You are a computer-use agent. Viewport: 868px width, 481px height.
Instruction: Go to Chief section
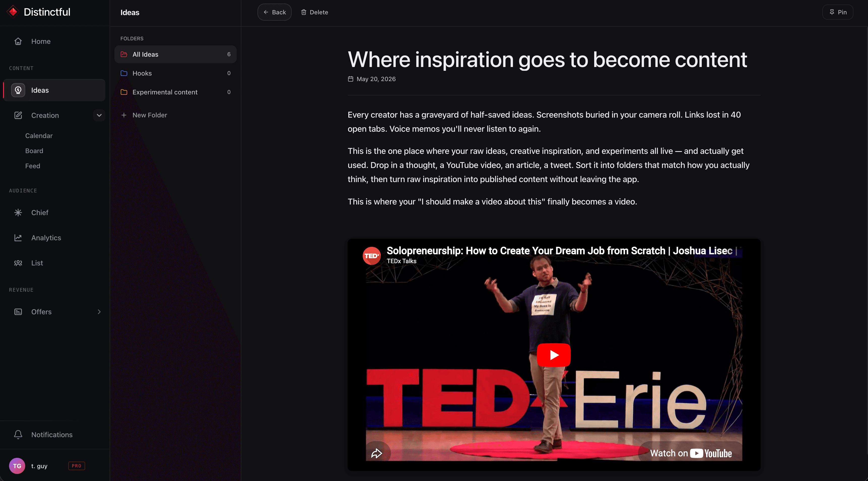point(54,213)
